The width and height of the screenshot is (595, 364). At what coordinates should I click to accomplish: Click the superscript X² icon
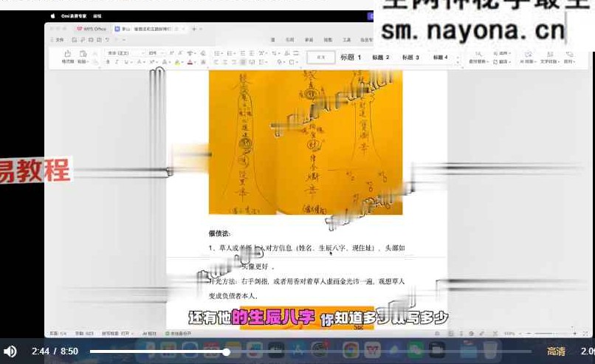click(x=153, y=62)
